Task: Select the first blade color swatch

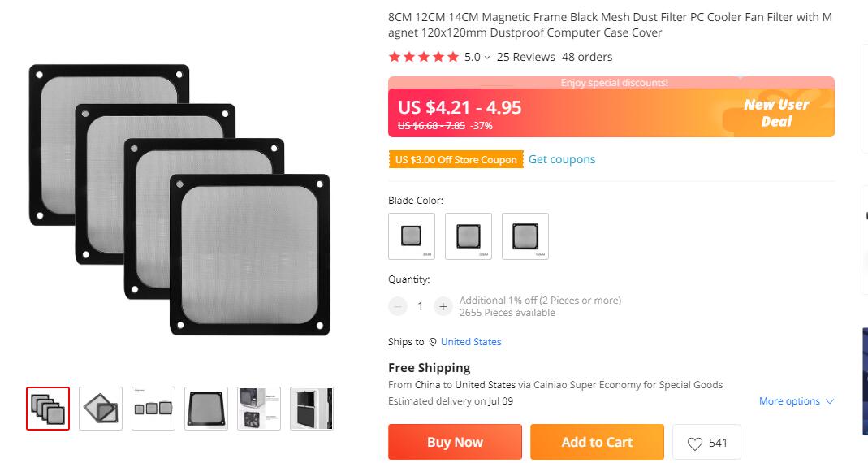Action: (412, 236)
